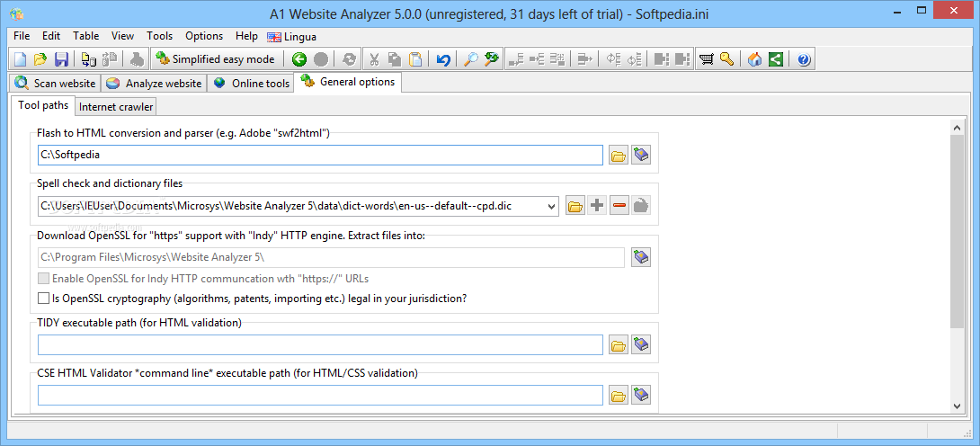Screen dimensions: 980x446
Task: Click the OpenSSL download icon
Action: point(641,257)
